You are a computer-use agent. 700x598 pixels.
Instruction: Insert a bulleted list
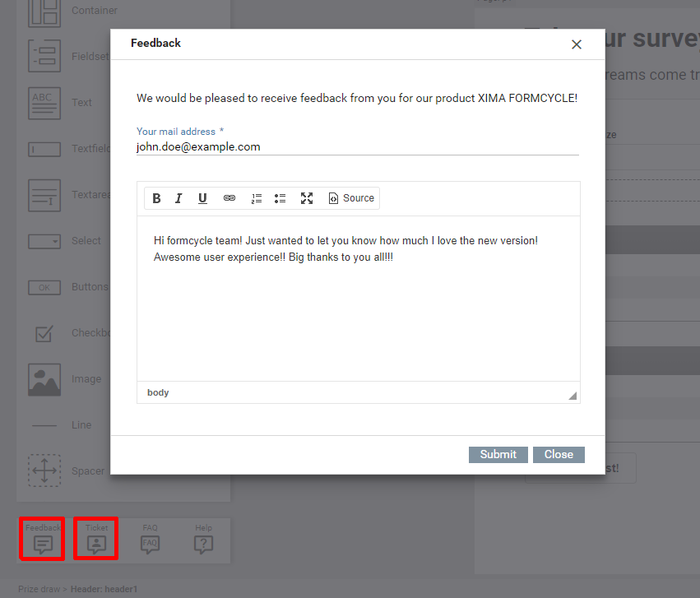tap(280, 198)
